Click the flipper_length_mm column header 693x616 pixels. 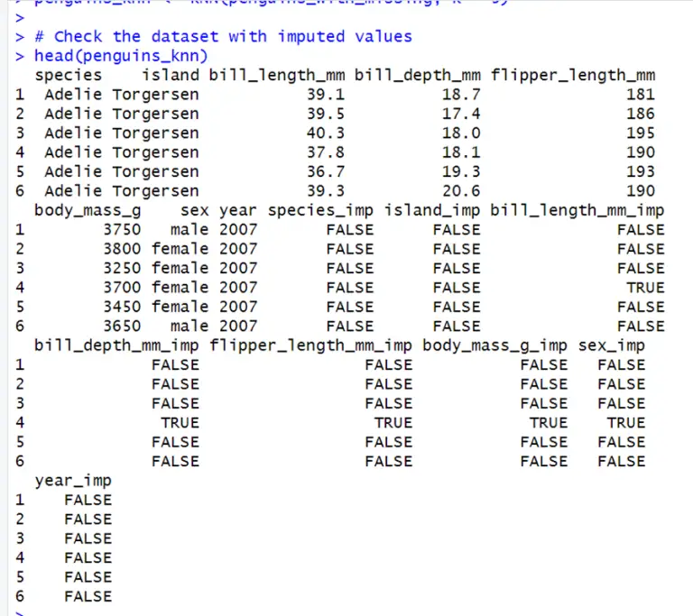pos(573,75)
